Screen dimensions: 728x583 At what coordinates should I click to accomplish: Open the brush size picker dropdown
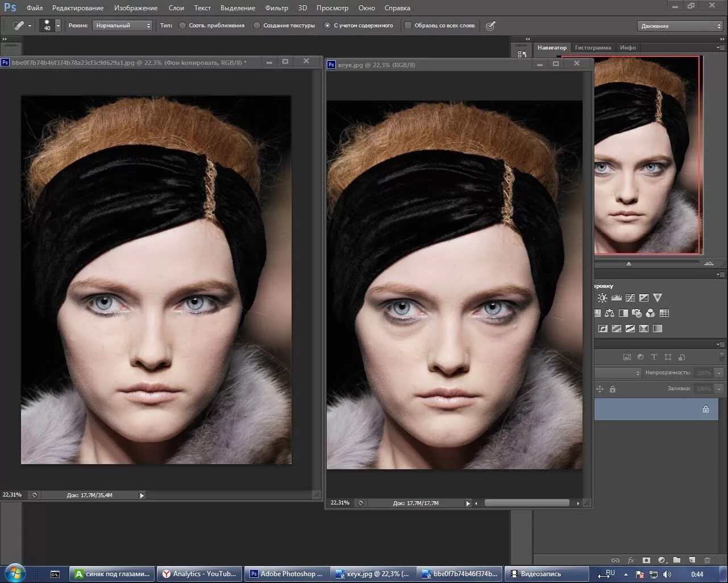pos(57,26)
